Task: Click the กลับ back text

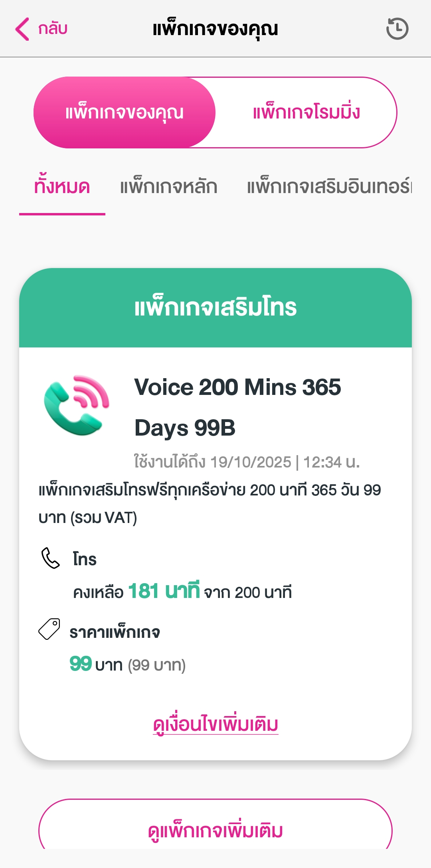Action: (53, 29)
